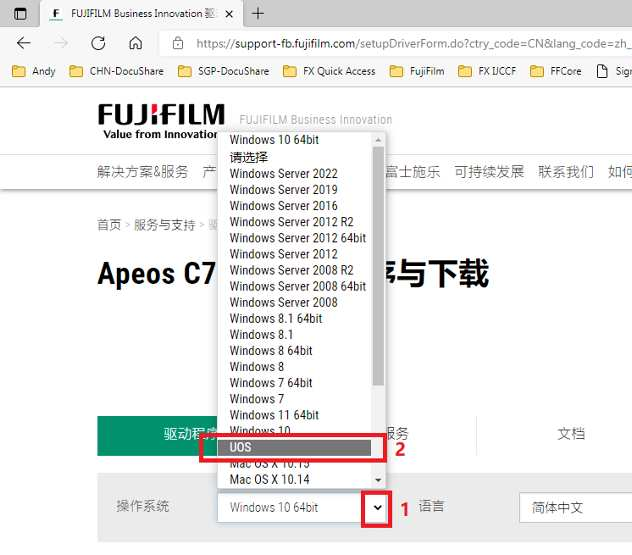632x555 pixels.
Task: Select the 请选择 placeholder option
Action: [x=294, y=157]
